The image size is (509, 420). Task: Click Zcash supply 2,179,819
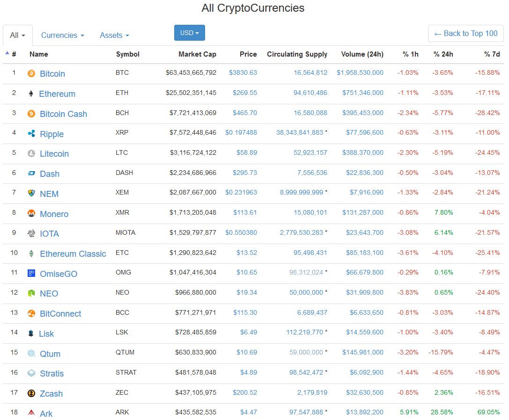point(312,392)
